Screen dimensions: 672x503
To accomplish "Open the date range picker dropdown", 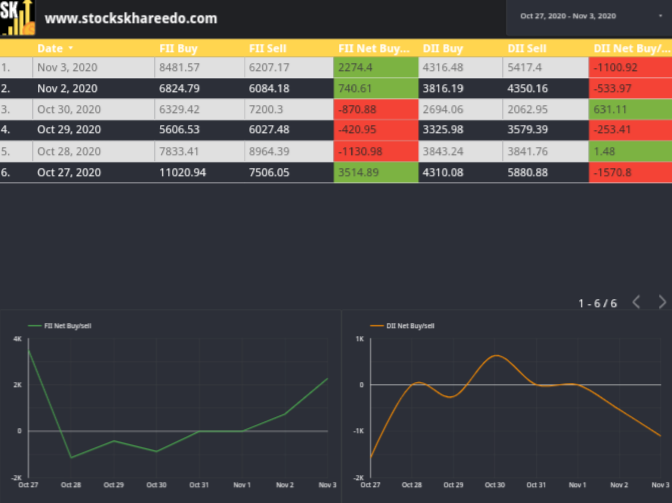I will point(589,16).
